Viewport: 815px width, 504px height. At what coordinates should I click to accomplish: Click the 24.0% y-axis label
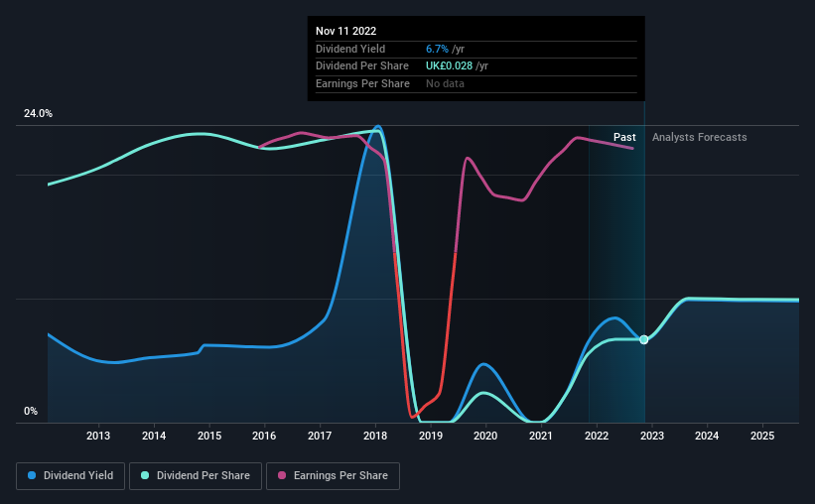(x=38, y=114)
